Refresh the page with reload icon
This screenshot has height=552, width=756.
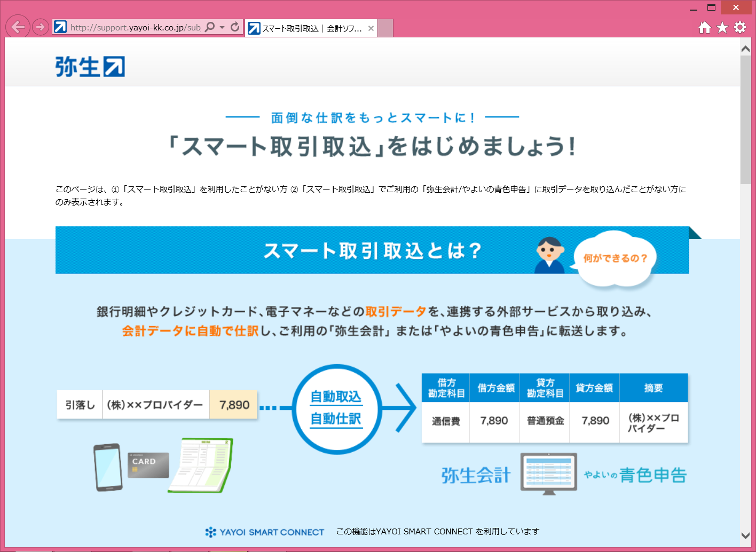point(235,27)
